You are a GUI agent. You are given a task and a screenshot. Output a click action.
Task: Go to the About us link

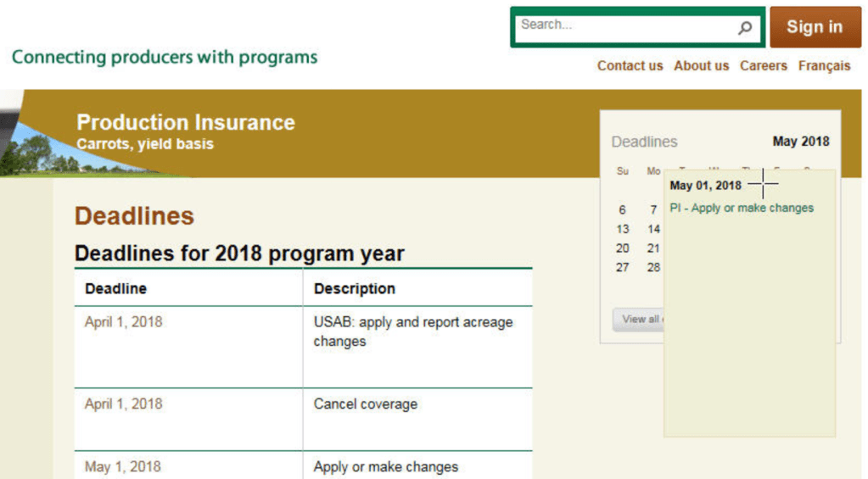[701, 66]
